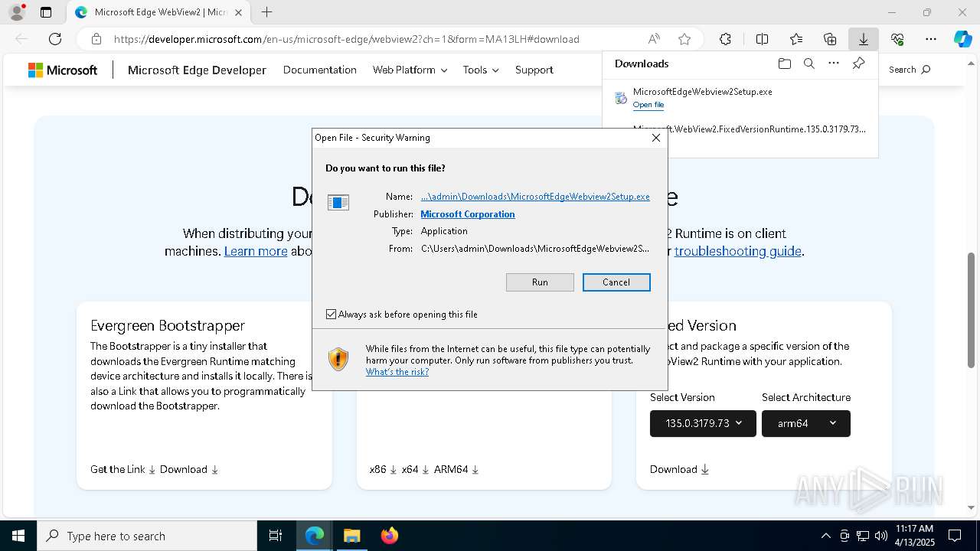Refresh the page with reload icon

tap(55, 39)
